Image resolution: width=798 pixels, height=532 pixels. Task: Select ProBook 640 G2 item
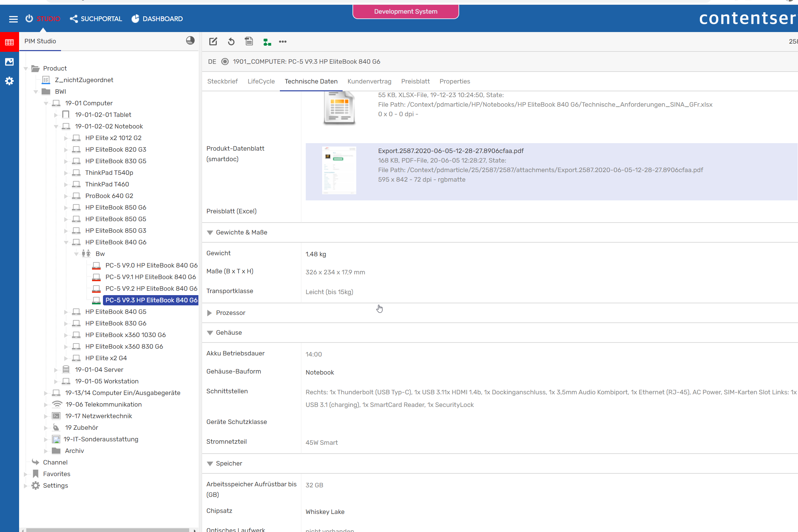[x=109, y=196]
